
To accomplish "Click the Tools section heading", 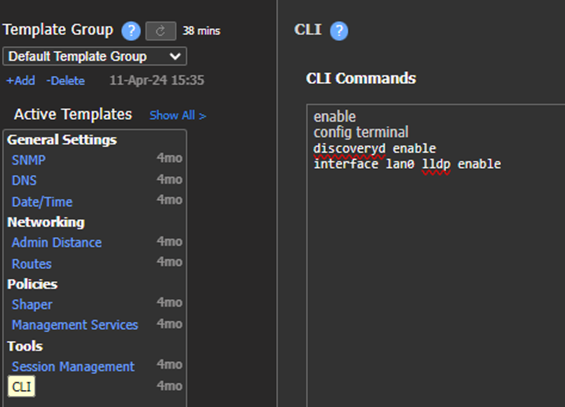I will 25,346.
